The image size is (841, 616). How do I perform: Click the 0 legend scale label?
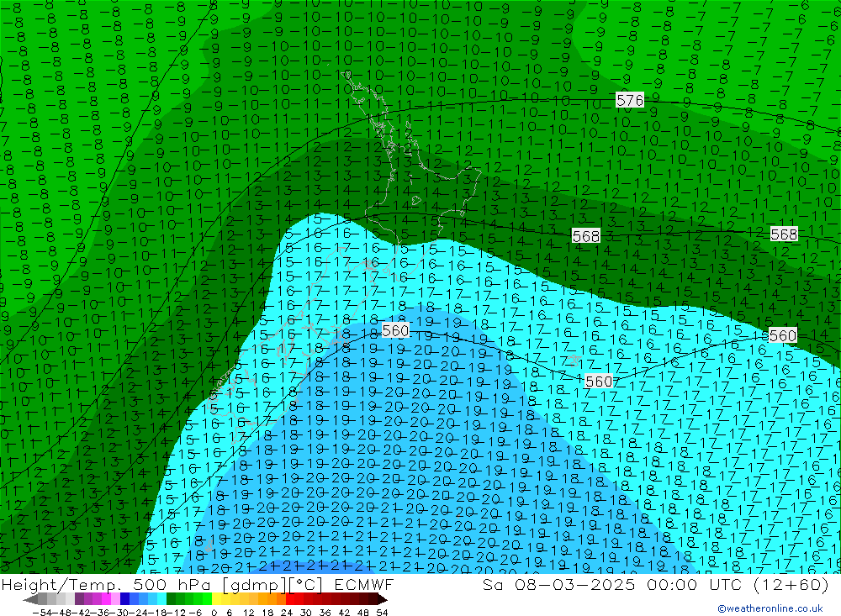pos(214,613)
